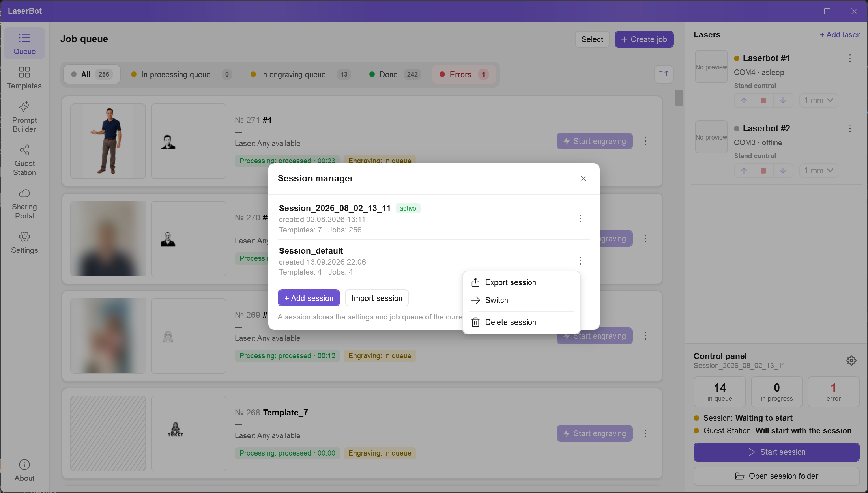Click the Create job button

pyautogui.click(x=644, y=39)
